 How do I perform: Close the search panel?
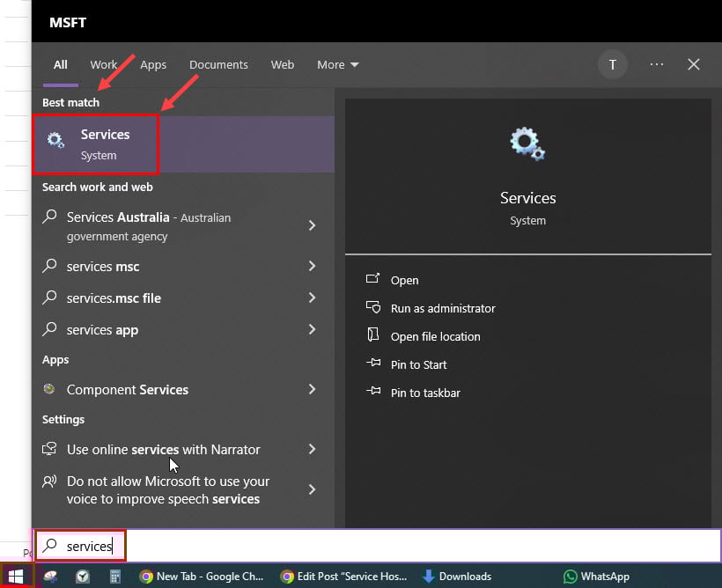[694, 64]
